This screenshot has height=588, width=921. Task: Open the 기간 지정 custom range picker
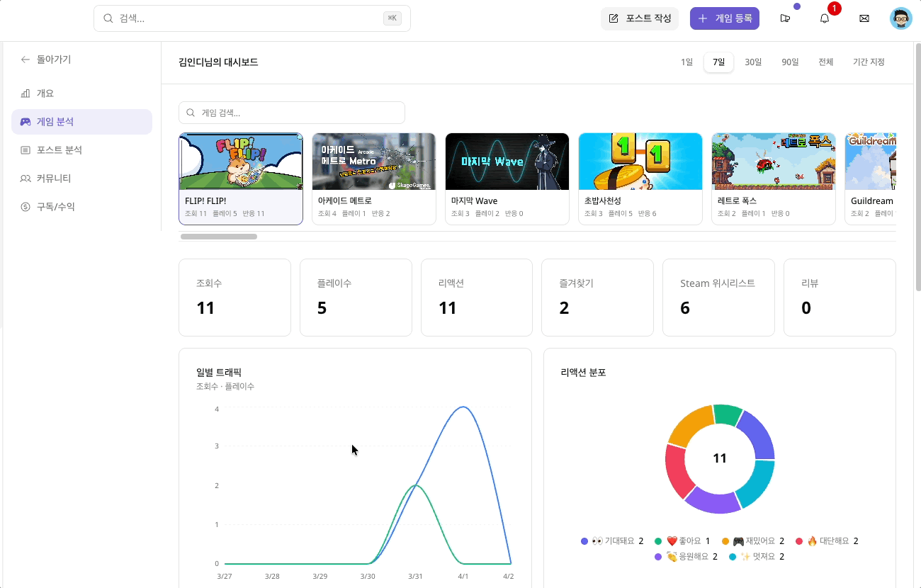point(869,62)
